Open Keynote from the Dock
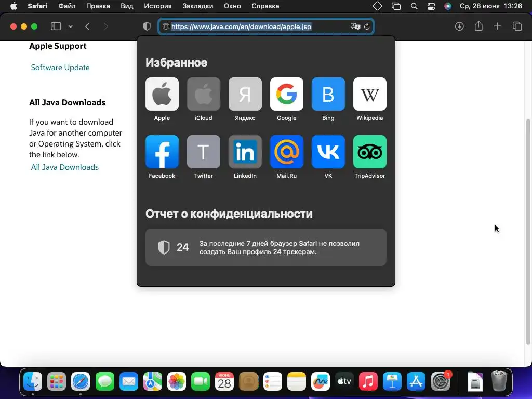Image resolution: width=532 pixels, height=399 pixels. point(392,382)
